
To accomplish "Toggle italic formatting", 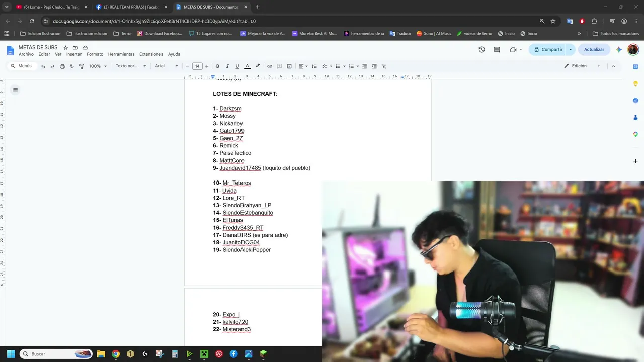I will click(x=227, y=66).
